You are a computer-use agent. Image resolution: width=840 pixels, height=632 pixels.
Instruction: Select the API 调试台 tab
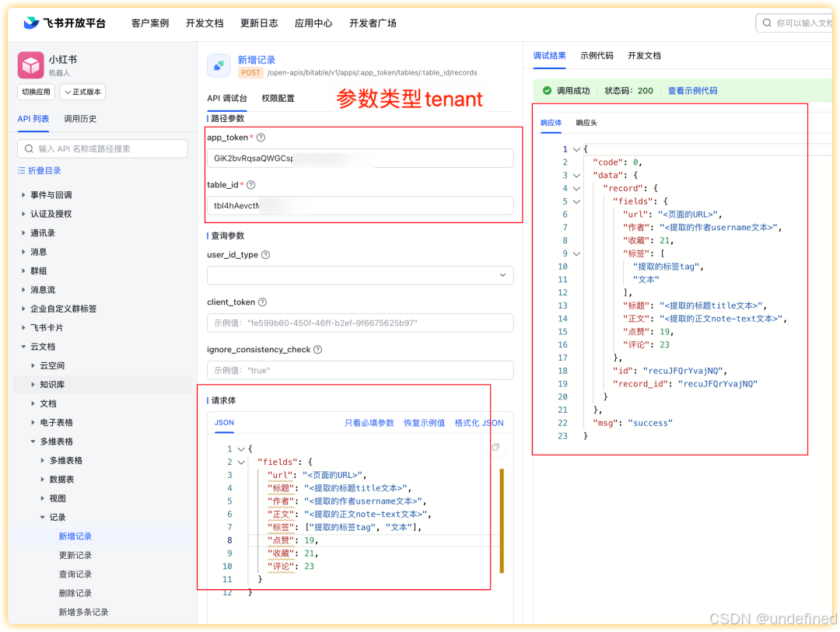pyautogui.click(x=227, y=99)
